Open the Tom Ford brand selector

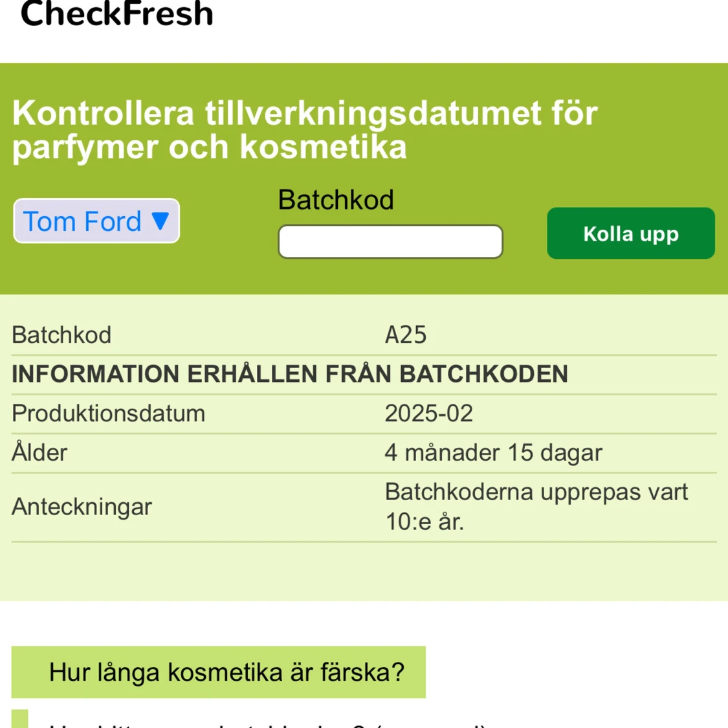[x=96, y=221]
